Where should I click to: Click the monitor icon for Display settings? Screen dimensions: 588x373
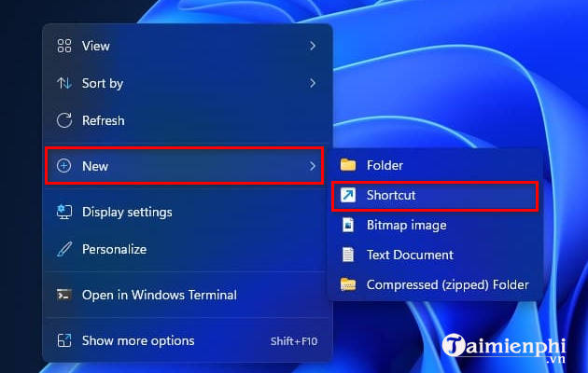tap(64, 212)
